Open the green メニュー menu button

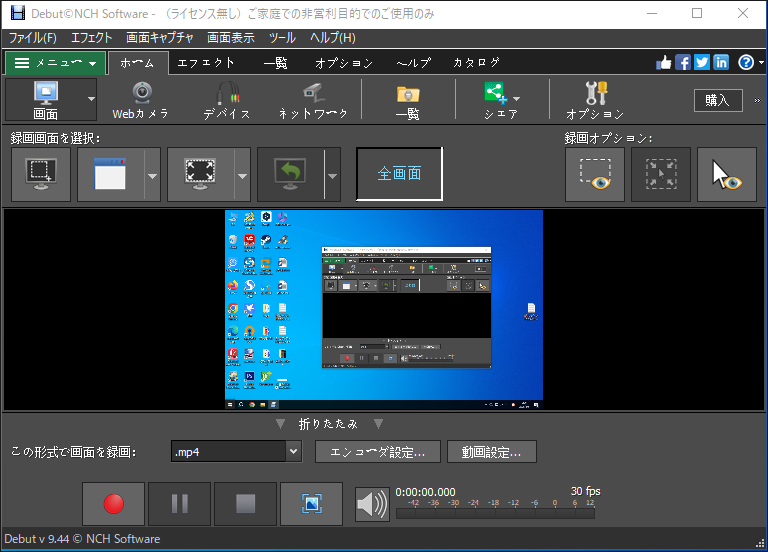coord(55,63)
